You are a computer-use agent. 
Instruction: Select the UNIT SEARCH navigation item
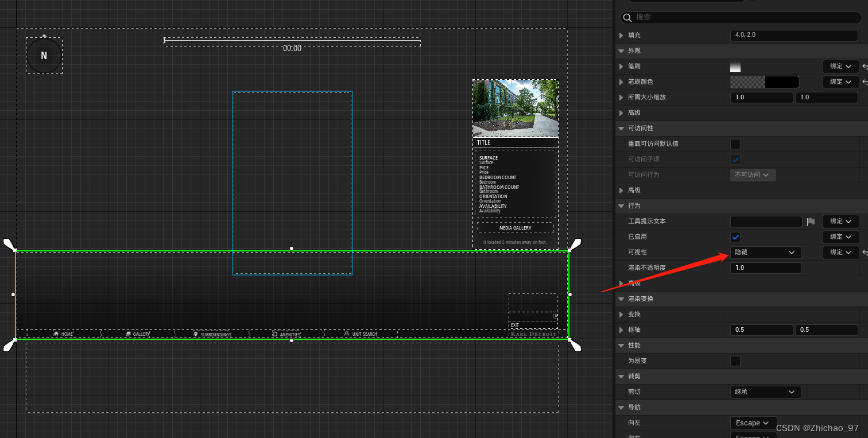(361, 334)
